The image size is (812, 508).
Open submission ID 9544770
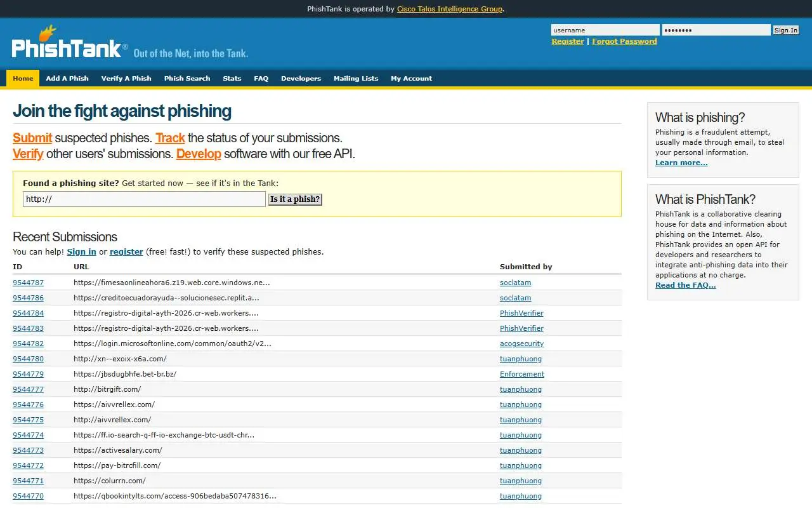coord(28,496)
